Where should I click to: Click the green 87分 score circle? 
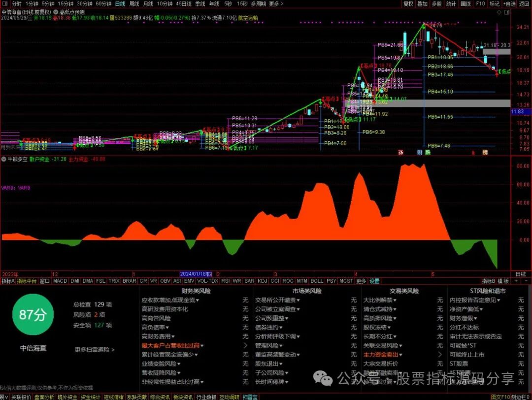[33, 314]
